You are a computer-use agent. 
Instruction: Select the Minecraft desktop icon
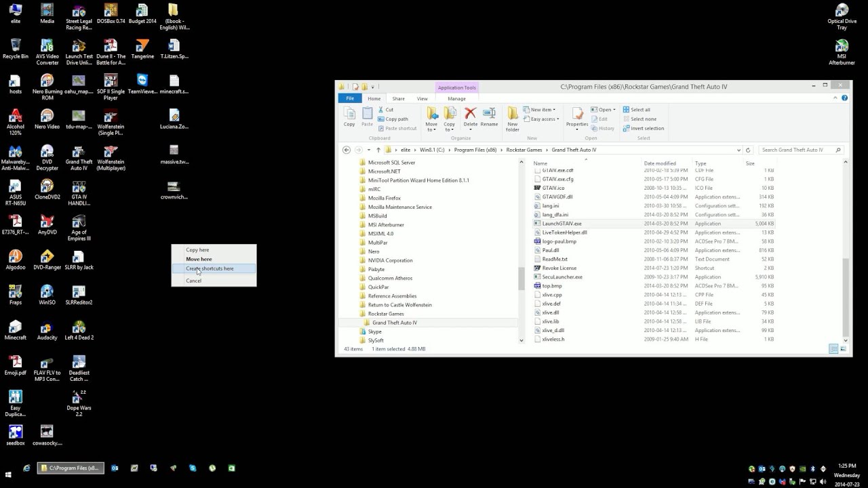coord(16,331)
